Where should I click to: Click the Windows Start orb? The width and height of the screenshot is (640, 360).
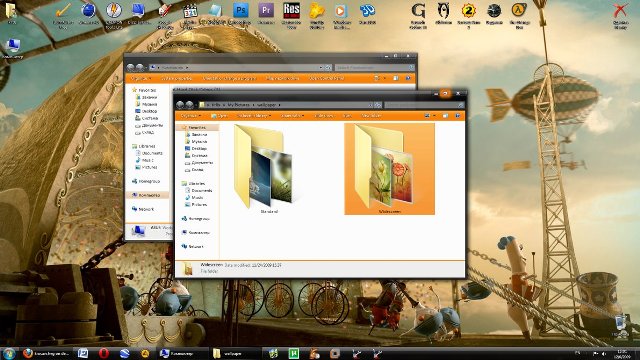click(9, 353)
